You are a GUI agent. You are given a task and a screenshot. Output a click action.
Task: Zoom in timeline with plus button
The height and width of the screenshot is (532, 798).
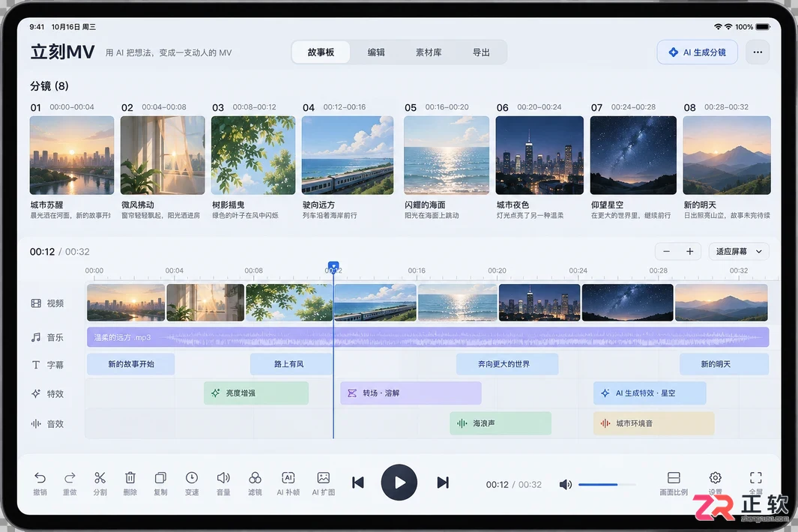689,252
